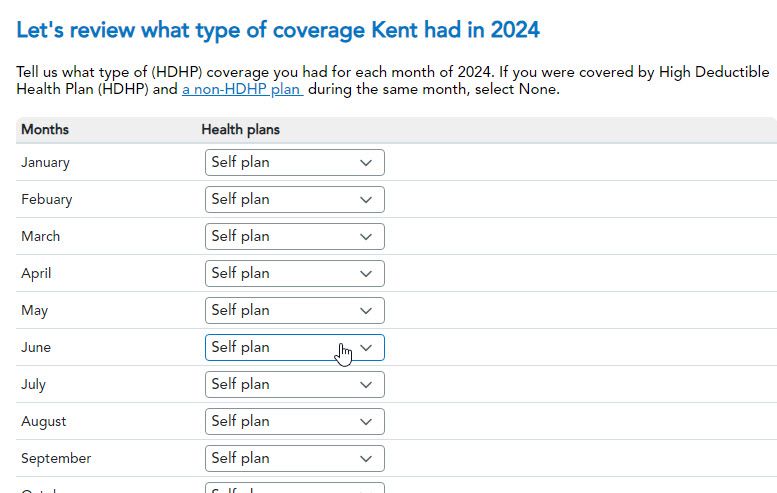Open the January health plan dropdown
Viewport: 777px width, 493px height.
pyautogui.click(x=294, y=162)
